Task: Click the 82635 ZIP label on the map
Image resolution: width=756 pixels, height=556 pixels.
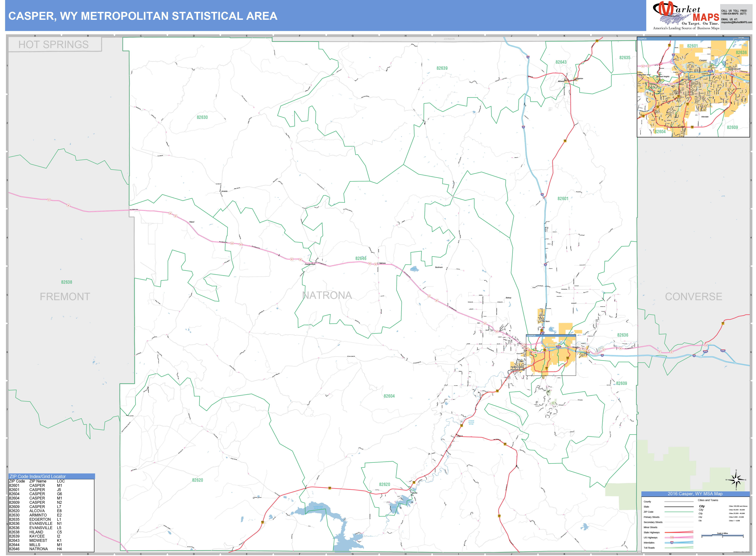Action: (625, 58)
